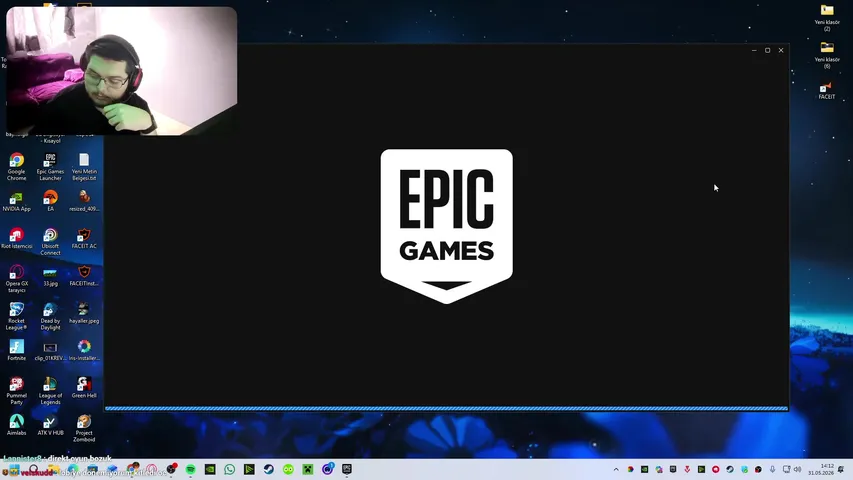
Task: Minimize the Epic Games Launcher window
Action: pyautogui.click(x=754, y=50)
